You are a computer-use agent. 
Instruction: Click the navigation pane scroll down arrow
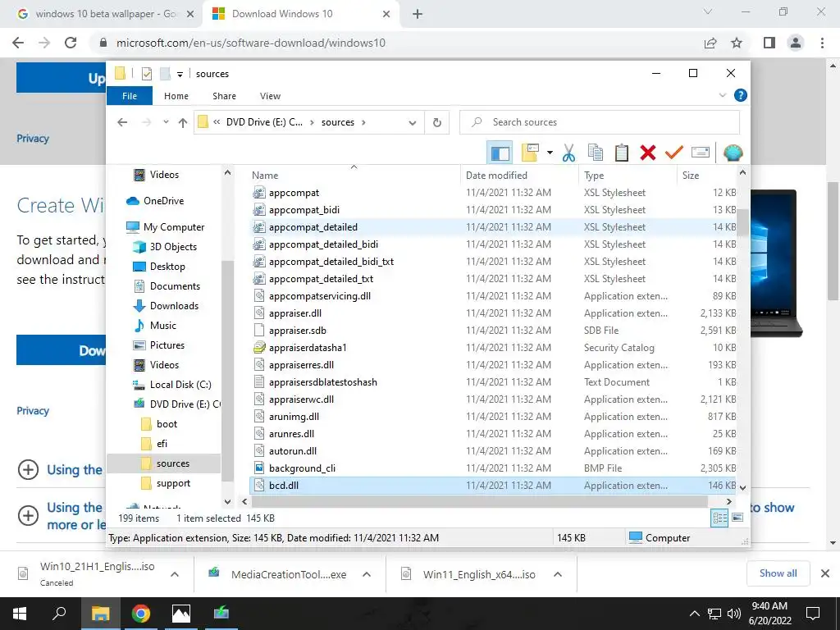click(x=228, y=502)
